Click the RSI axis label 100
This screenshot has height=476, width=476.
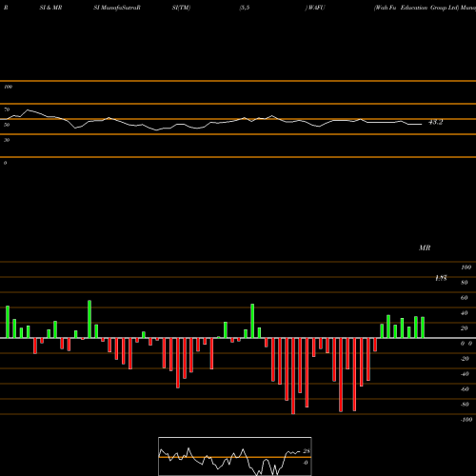click(x=9, y=87)
